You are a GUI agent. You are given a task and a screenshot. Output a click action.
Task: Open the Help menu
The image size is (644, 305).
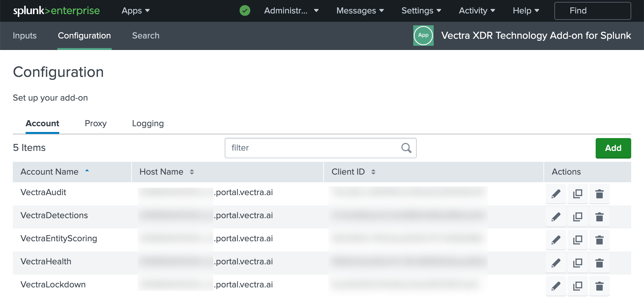[525, 11]
